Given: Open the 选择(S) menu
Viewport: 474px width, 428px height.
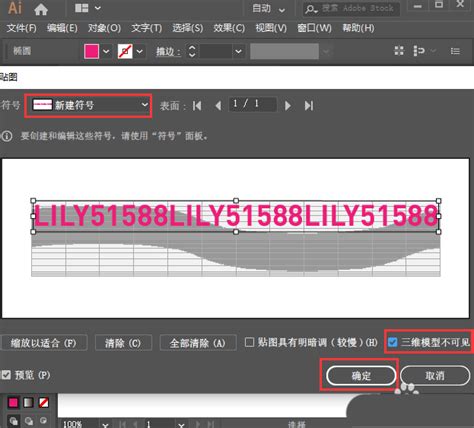Looking at the screenshot, I should 187,28.
